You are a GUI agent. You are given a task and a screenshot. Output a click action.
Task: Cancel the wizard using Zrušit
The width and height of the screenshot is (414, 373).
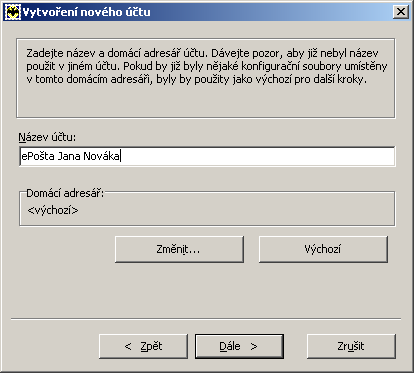pos(351,347)
